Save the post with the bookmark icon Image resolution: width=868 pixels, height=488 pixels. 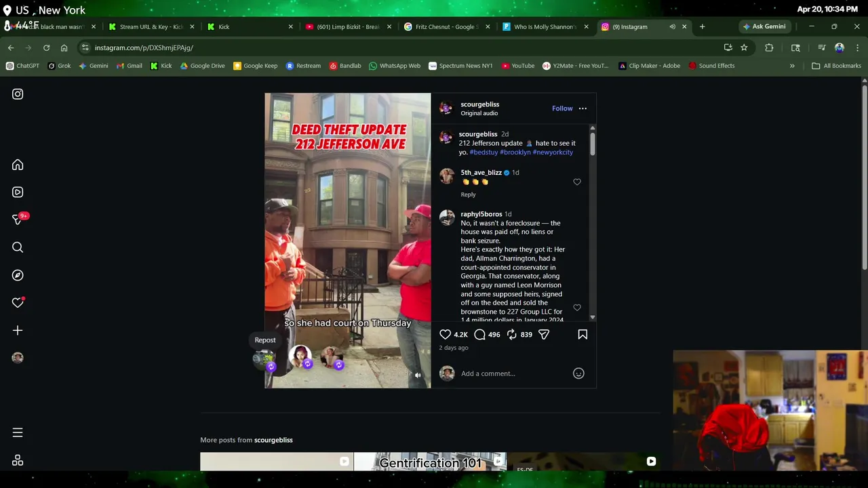[583, 334]
